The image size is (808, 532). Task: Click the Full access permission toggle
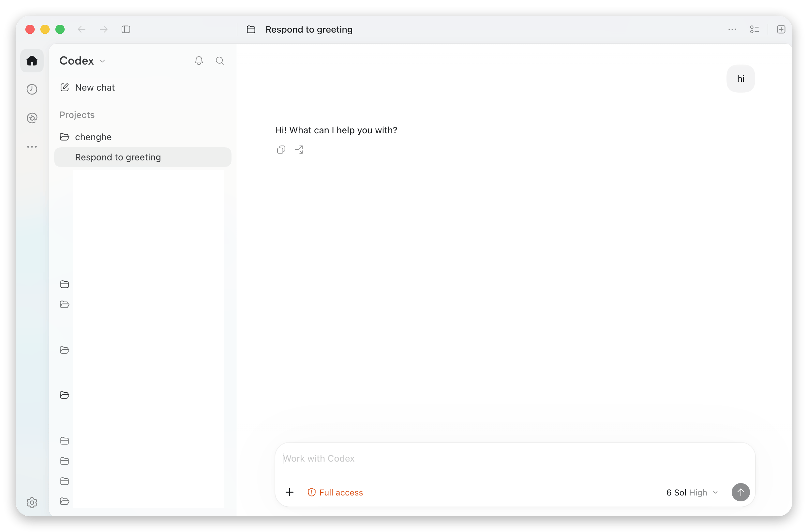(x=336, y=493)
